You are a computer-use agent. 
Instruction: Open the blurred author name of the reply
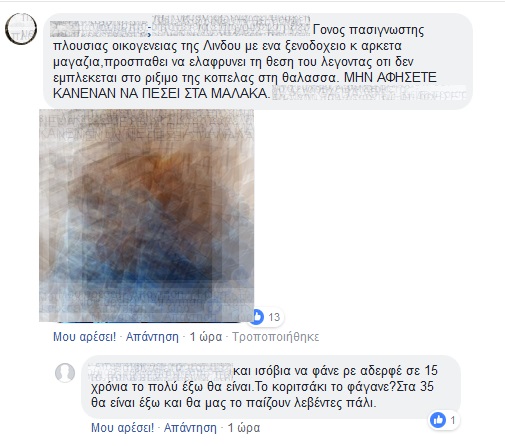coord(161,372)
